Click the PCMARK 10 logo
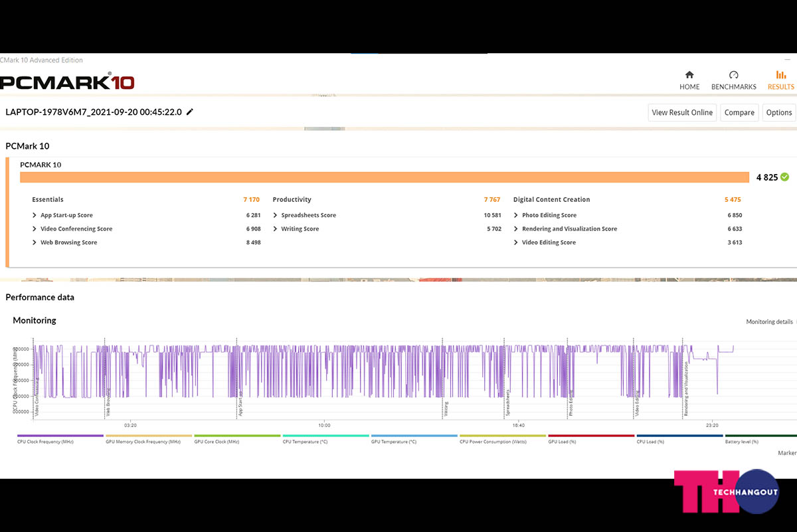Screen dimensions: 797x532 coord(67,82)
